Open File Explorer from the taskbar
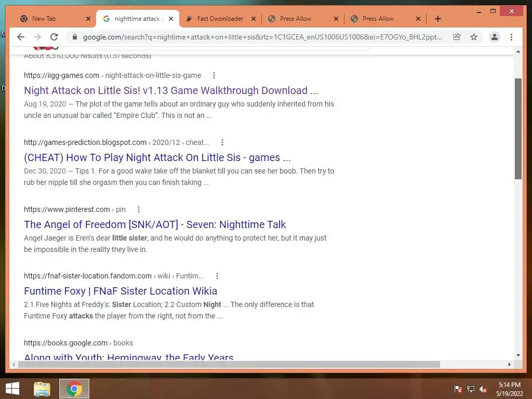532x399 pixels. tap(42, 389)
